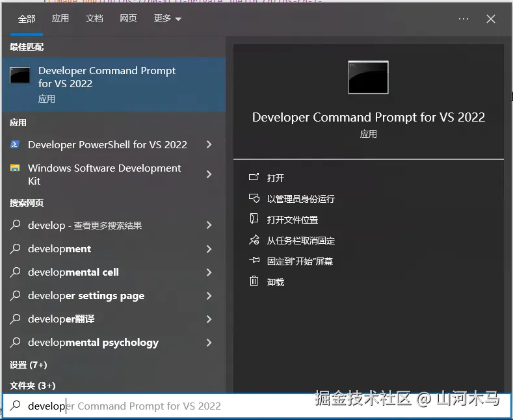Click the run as administrator shield icon
This screenshot has width=513, height=420.
click(254, 198)
